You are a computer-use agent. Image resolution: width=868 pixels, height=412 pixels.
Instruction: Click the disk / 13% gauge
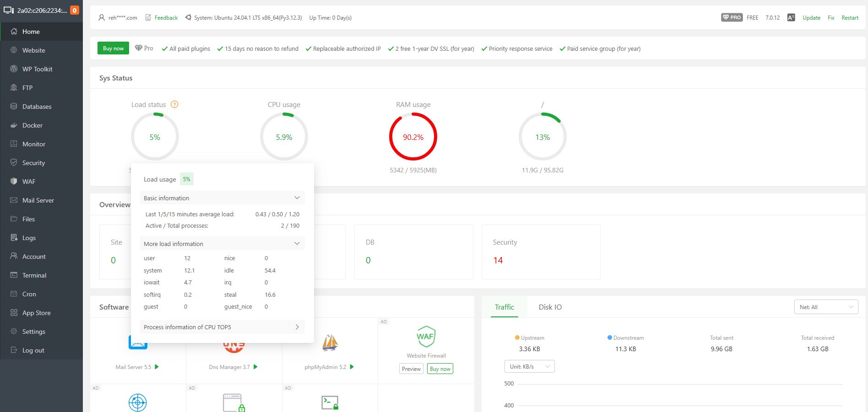pos(542,137)
